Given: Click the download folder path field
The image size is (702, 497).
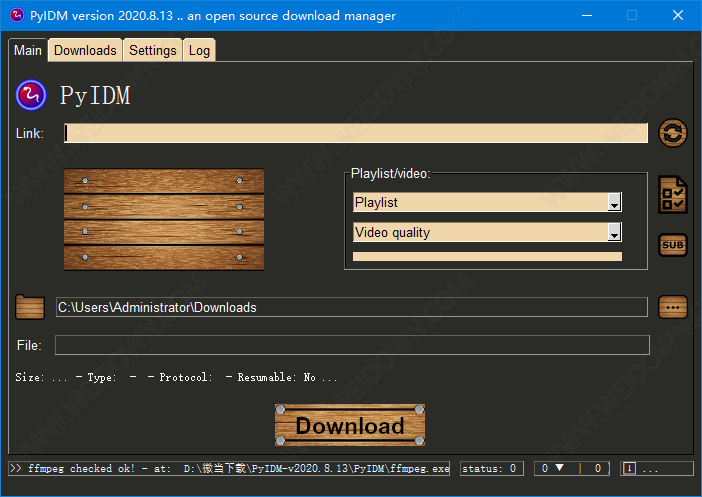Looking at the screenshot, I should [351, 307].
